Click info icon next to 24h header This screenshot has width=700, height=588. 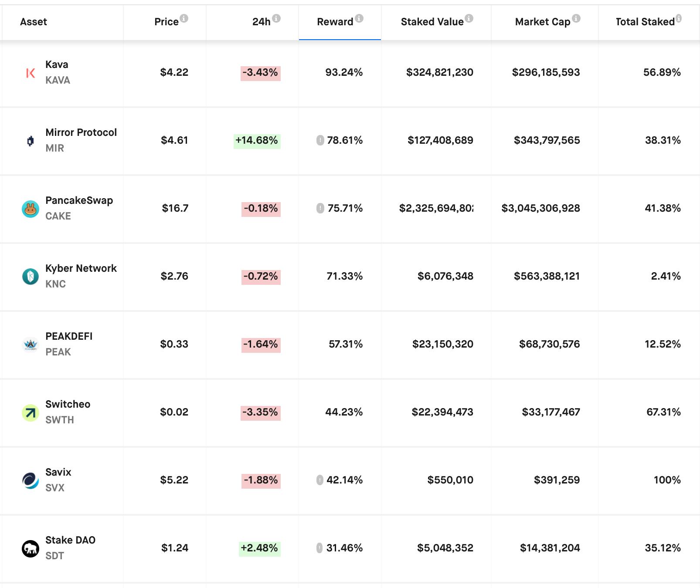pyautogui.click(x=276, y=18)
